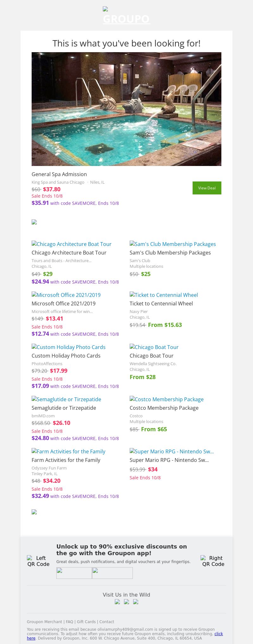Viewport: 253px width, 644px height.
Task: Click the Right QR Code image
Action: point(213,561)
